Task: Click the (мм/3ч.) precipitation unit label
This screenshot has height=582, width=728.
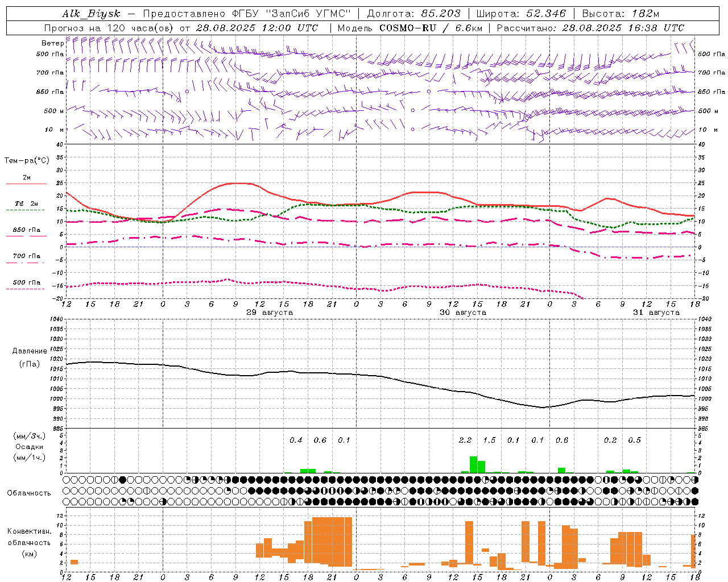Action: (30, 436)
